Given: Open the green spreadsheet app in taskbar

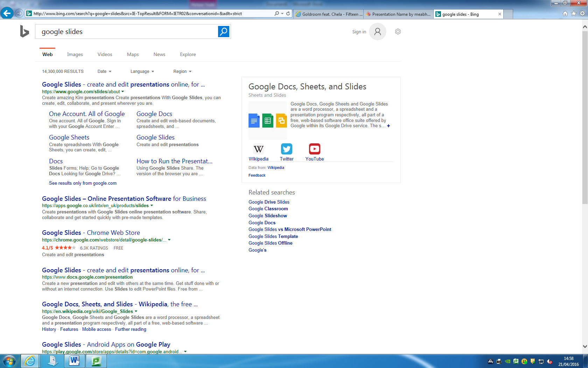Looking at the screenshot, I should coord(96,361).
